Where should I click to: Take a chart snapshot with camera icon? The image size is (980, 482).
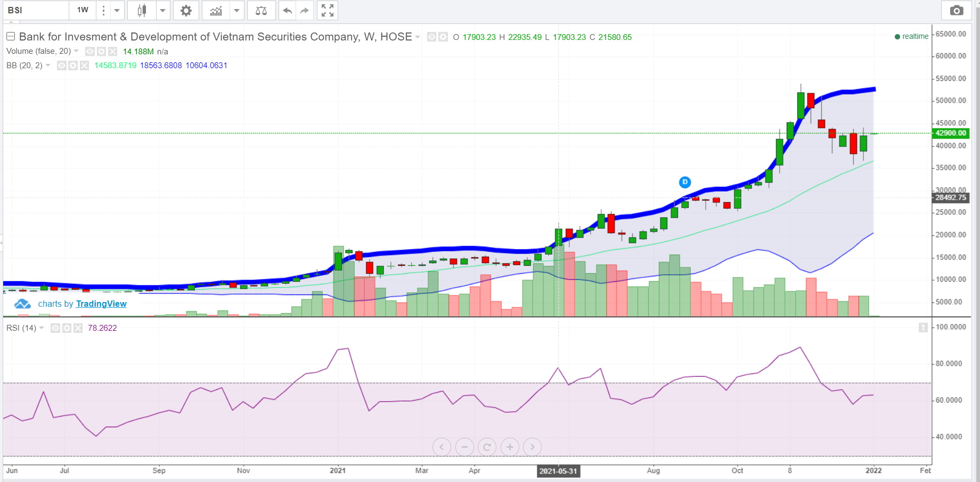click(957, 11)
